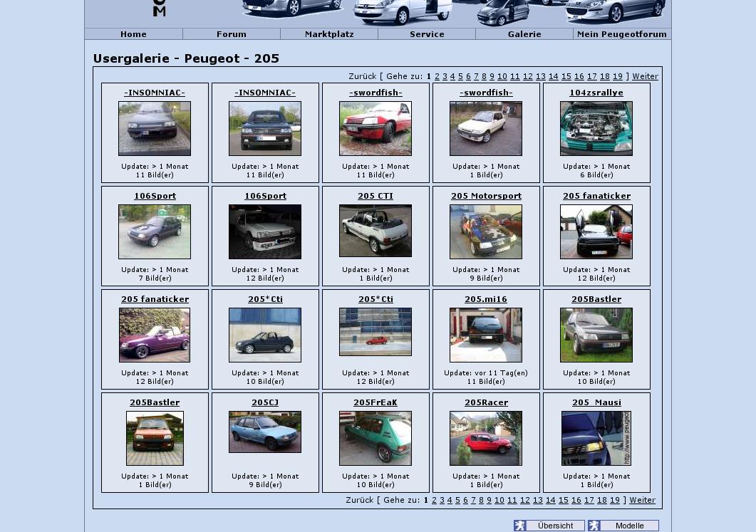
Task: Jump to page 19 of the gallery
Action: (x=618, y=76)
